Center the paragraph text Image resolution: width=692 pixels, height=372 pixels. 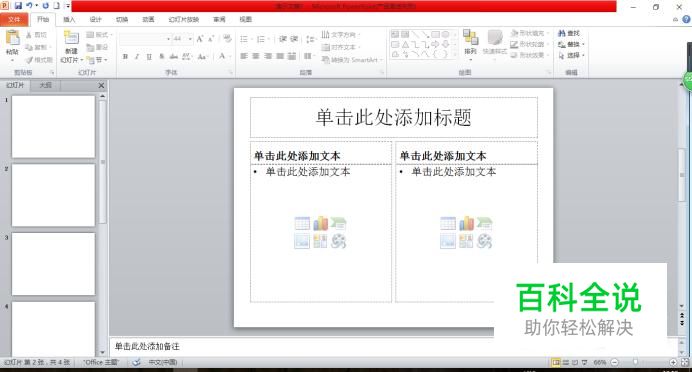click(256, 56)
